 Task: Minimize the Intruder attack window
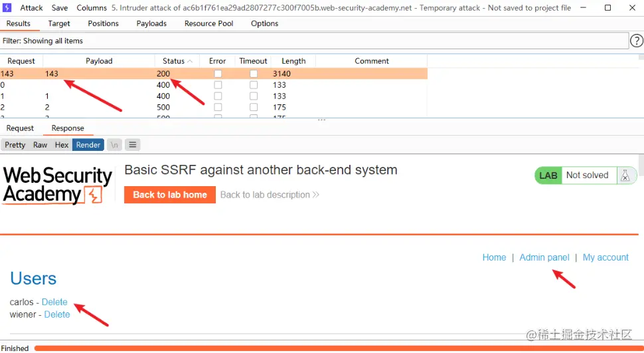pyautogui.click(x=583, y=8)
